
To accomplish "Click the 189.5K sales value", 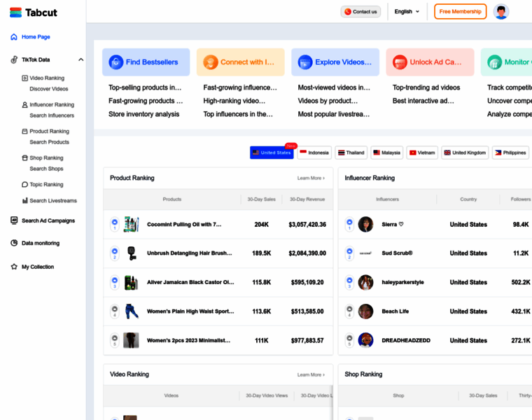I will pos(262,253).
